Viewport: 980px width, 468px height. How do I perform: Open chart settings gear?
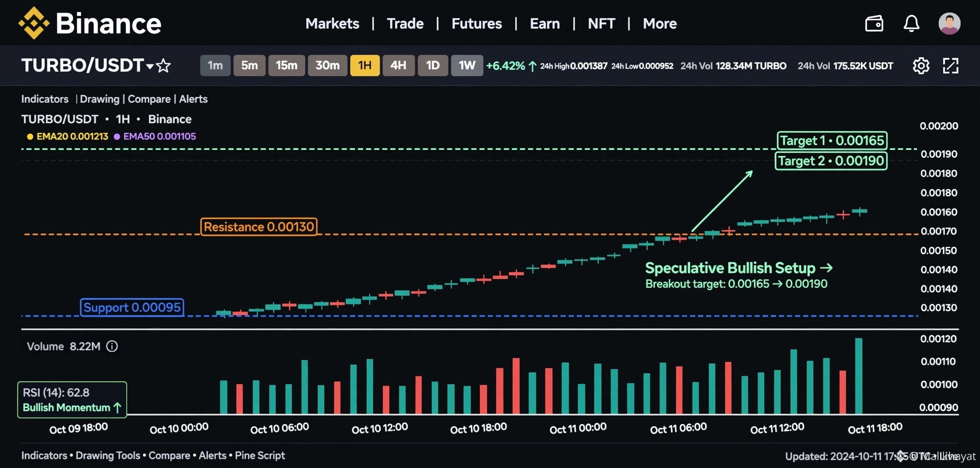921,66
